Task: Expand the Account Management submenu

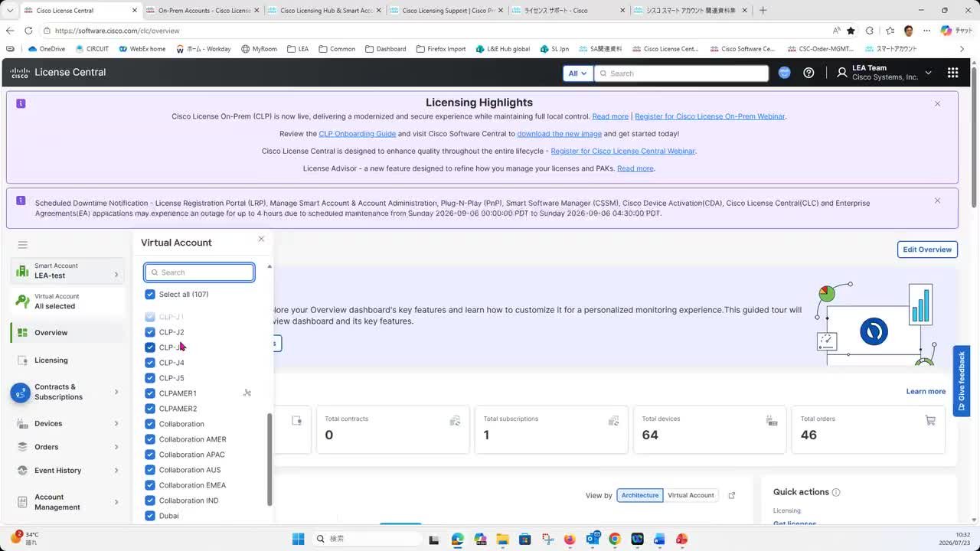Action: [116, 502]
